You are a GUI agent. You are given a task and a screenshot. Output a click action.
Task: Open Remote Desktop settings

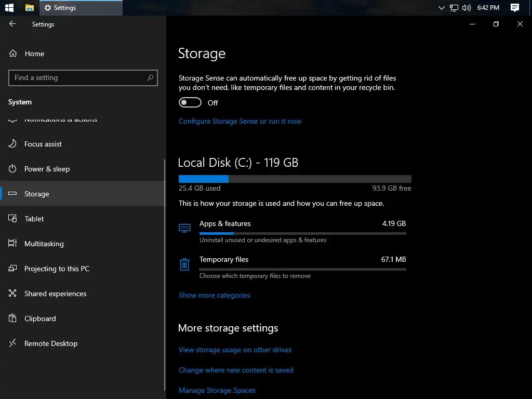[x=83, y=343]
